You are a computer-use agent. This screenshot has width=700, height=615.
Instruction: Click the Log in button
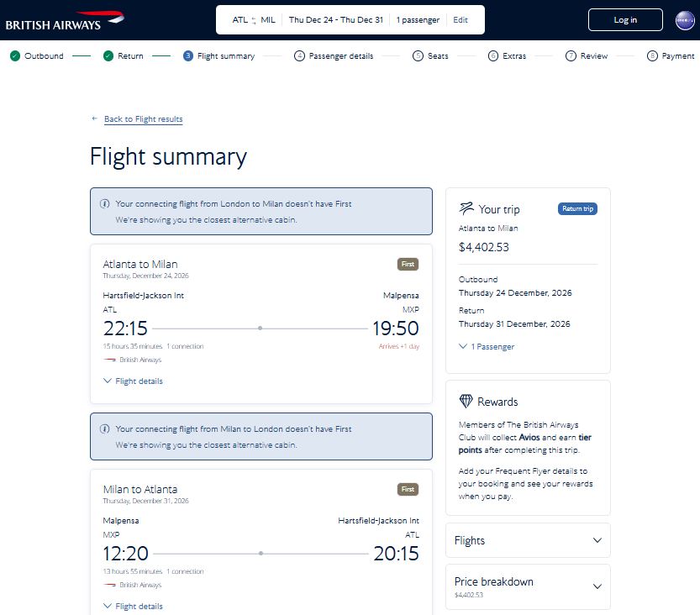click(x=625, y=19)
